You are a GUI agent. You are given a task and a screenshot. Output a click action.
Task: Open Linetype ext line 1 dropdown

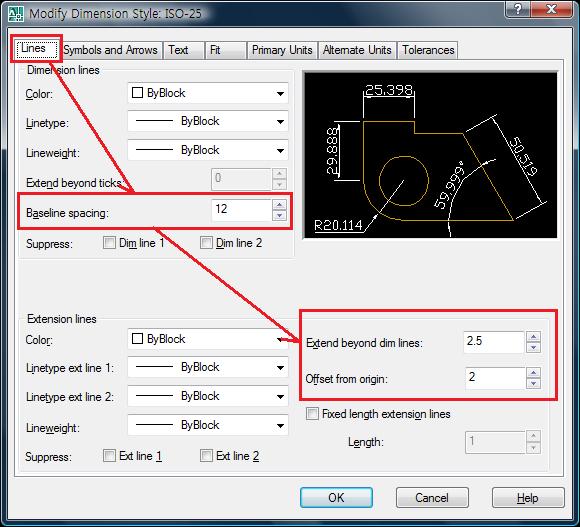click(x=208, y=367)
